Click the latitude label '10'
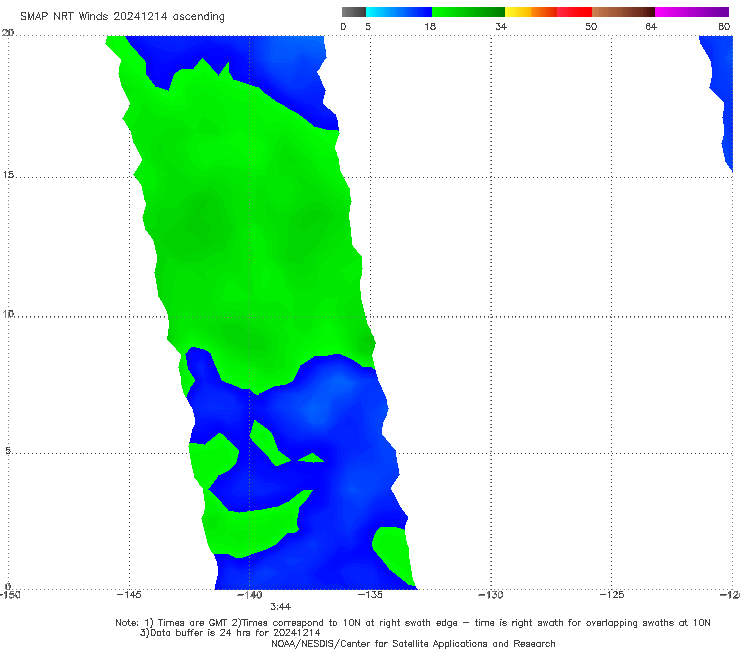The height and width of the screenshot is (650, 740). (x=8, y=313)
